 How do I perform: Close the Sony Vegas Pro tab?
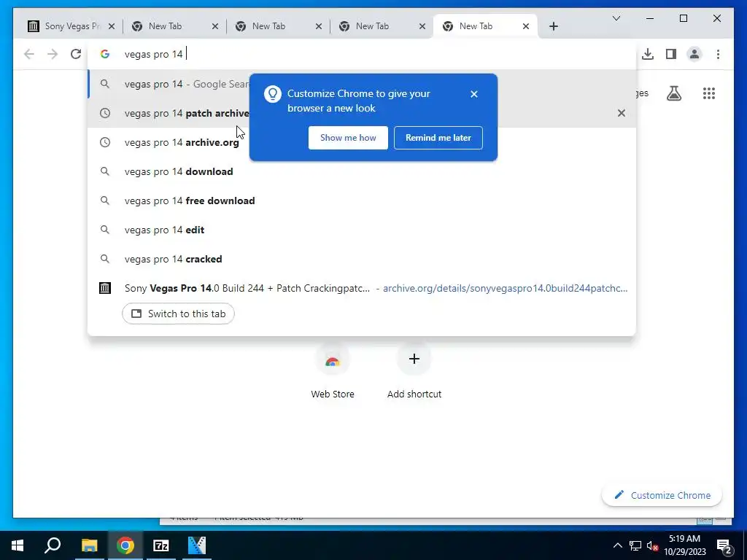click(x=112, y=26)
